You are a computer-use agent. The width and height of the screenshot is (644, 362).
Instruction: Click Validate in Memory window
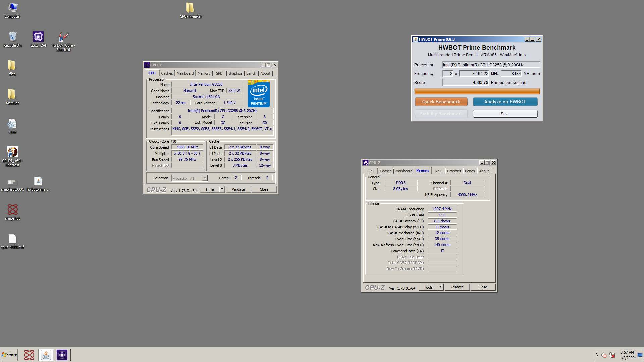tap(457, 287)
